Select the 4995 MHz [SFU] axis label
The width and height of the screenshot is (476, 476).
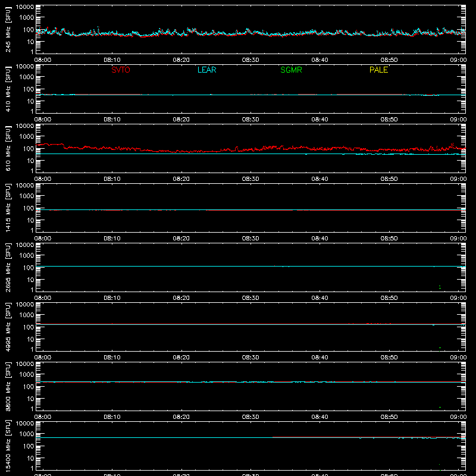click(8, 327)
